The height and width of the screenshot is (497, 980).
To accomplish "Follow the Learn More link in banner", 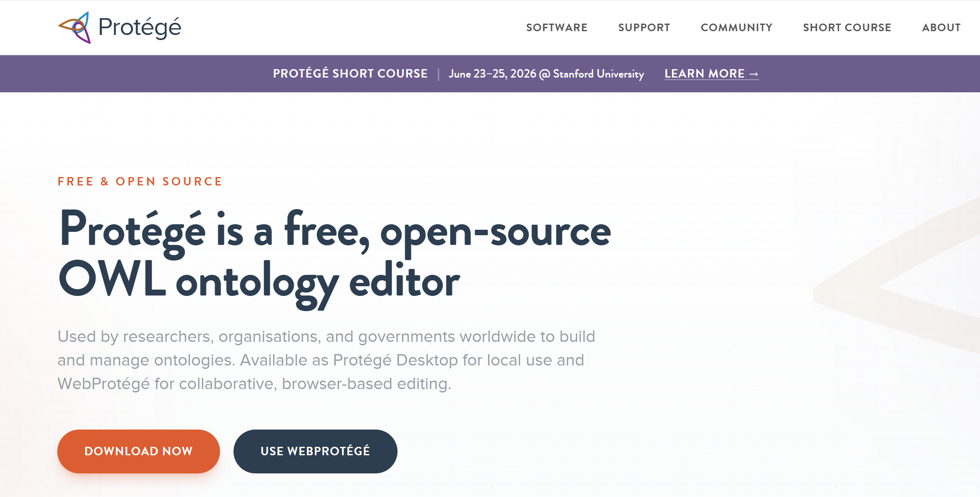I will coord(712,74).
